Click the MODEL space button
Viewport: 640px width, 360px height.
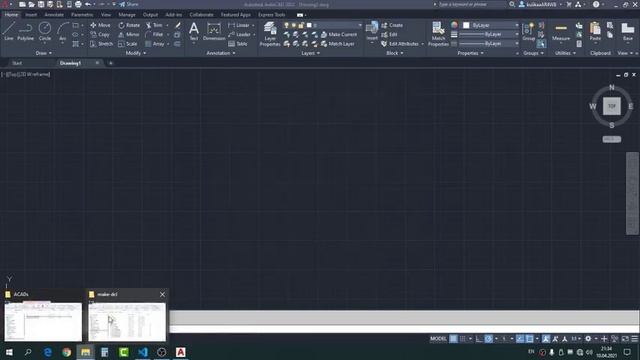click(x=438, y=339)
